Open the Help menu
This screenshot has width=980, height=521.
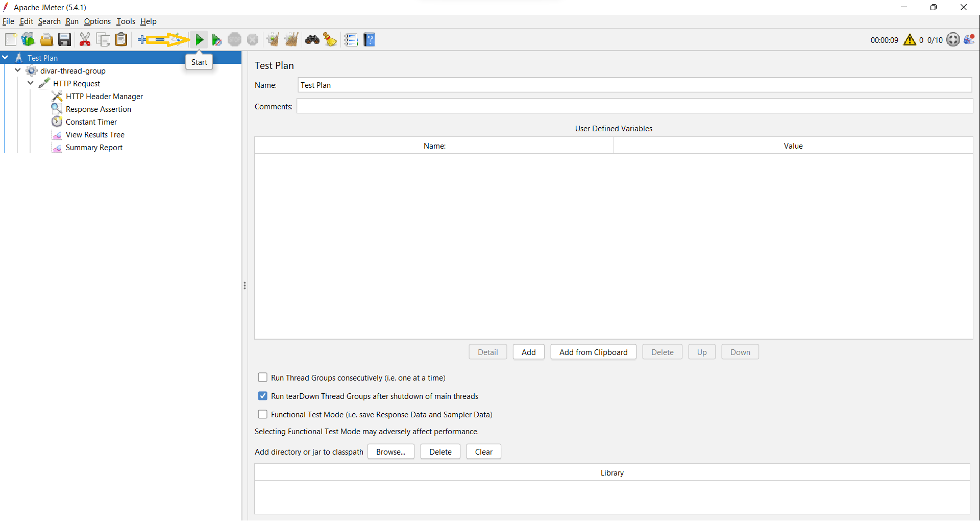point(149,21)
